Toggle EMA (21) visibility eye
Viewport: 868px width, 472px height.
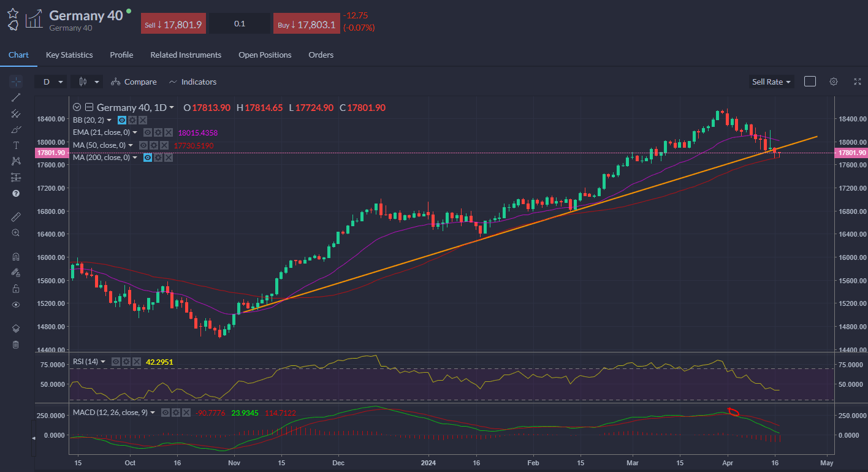[148, 132]
